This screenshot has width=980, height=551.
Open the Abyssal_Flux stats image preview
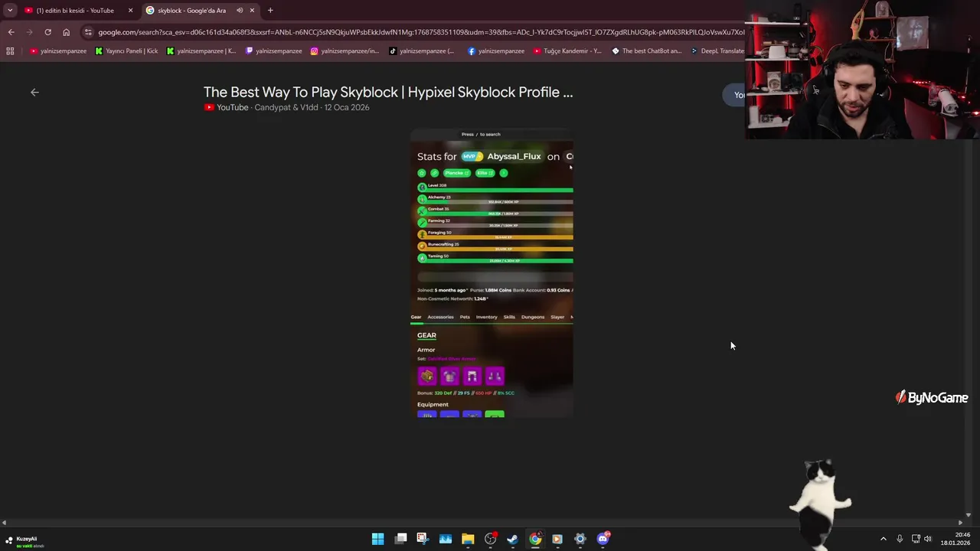point(492,273)
